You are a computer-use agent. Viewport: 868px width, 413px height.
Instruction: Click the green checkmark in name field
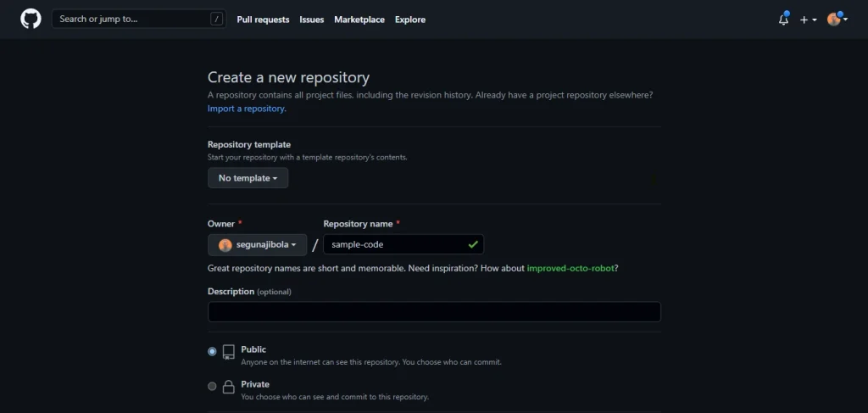pyautogui.click(x=473, y=244)
